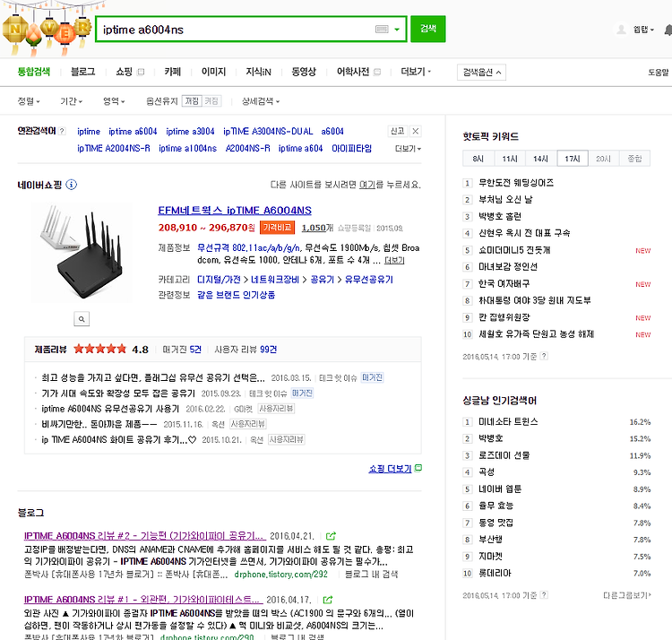Viewport: 672px width, 640px height.
Task: Click the orange 가격비교 button
Action: (277, 228)
